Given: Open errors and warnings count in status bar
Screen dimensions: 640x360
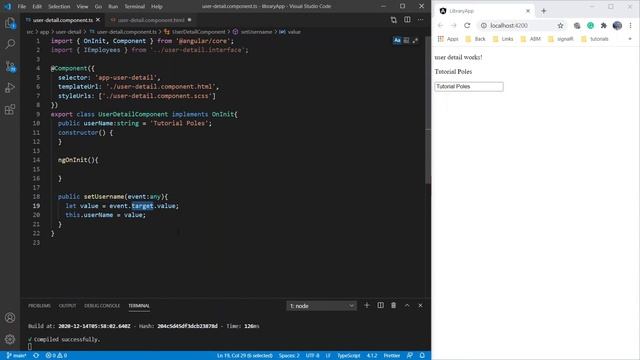Looking at the screenshot, I should click(x=56, y=356).
